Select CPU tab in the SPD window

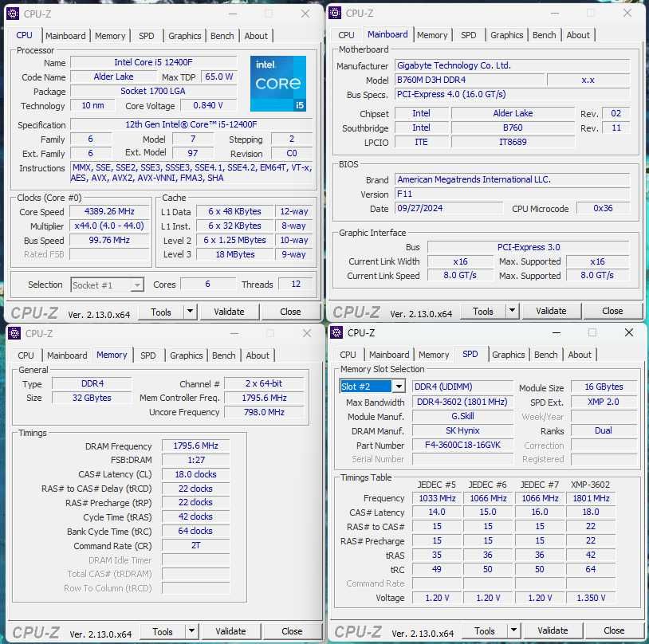coord(348,355)
